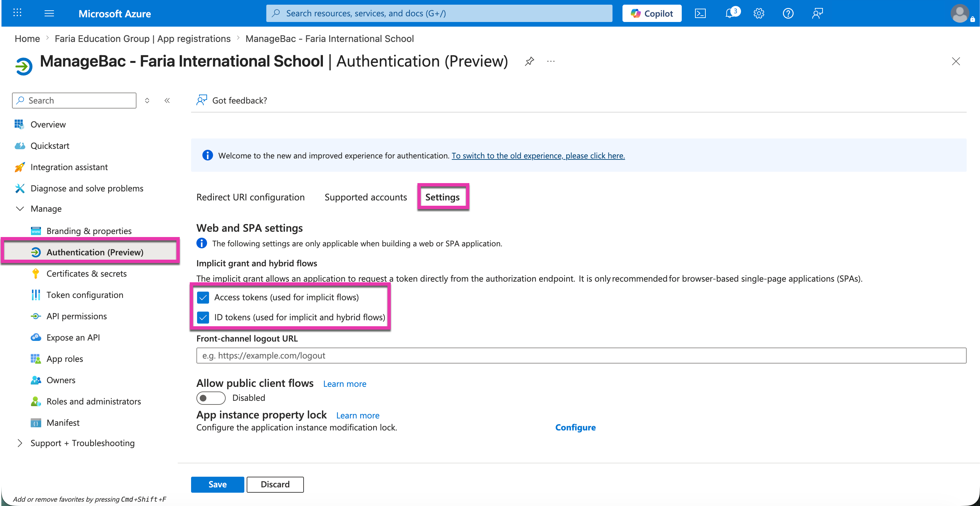The height and width of the screenshot is (506, 980).
Task: Click the Front-channel logout URL field
Action: (581, 355)
